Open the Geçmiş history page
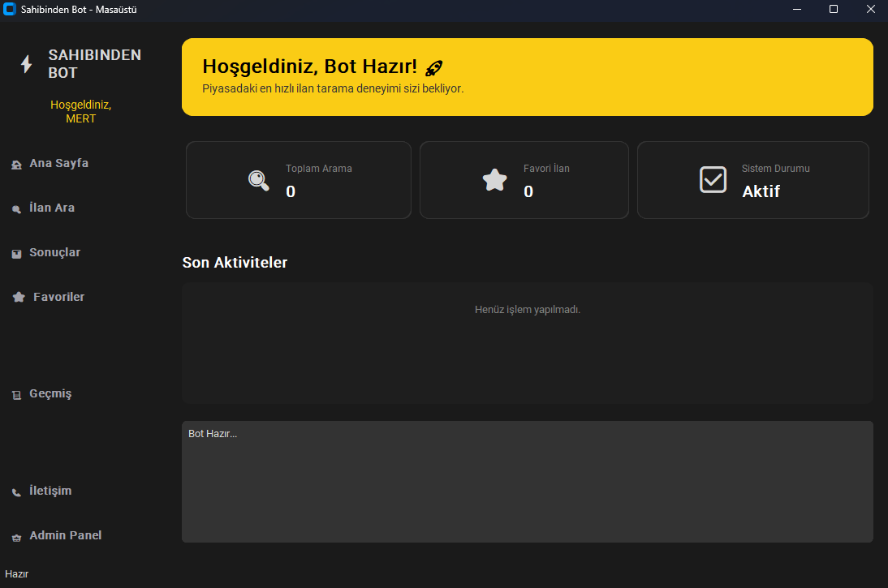The image size is (888, 588). coord(50,393)
